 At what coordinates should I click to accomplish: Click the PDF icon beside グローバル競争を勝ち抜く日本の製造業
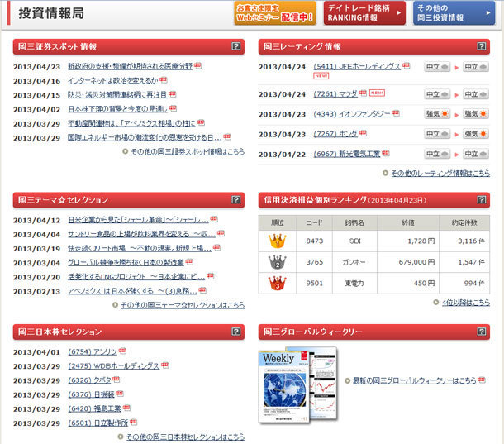pyautogui.click(x=189, y=261)
